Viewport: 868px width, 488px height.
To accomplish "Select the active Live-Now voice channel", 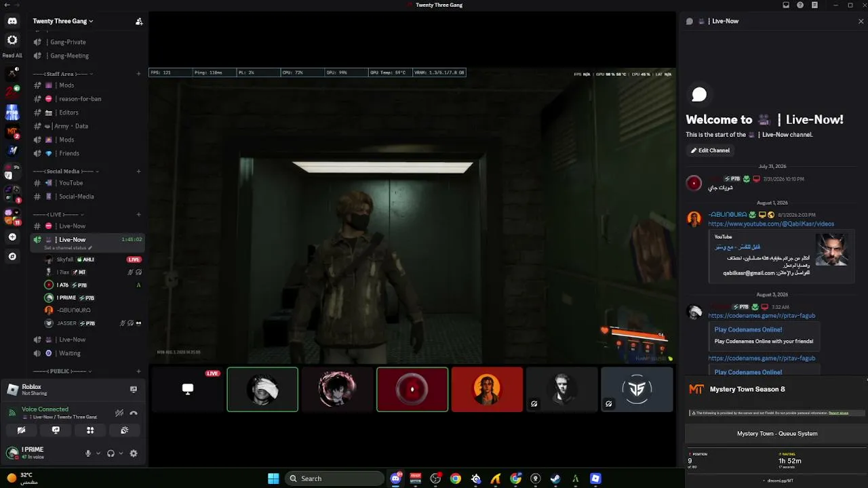I will 88,242.
